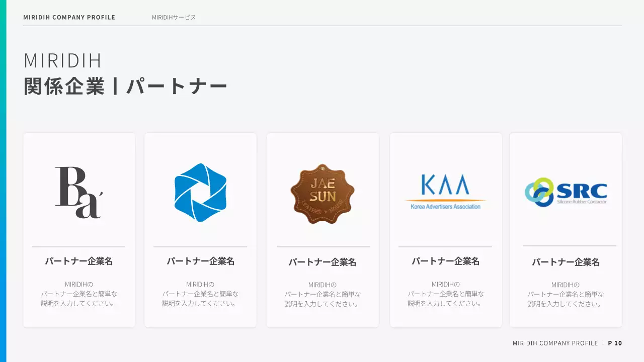The height and width of the screenshot is (362, 644).
Task: Click the MIRIDIH COMPANY PROFILE header text
Action: [x=69, y=17]
